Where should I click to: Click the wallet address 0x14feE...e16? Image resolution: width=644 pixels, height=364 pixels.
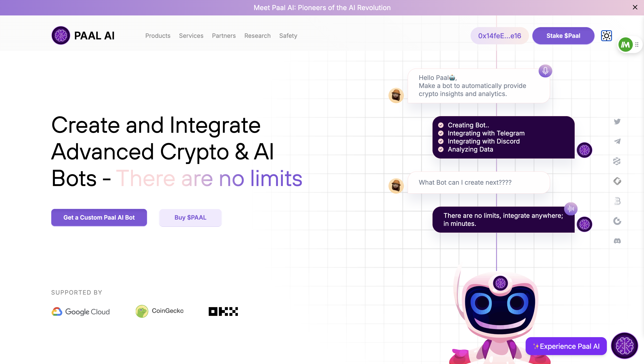[x=499, y=35]
